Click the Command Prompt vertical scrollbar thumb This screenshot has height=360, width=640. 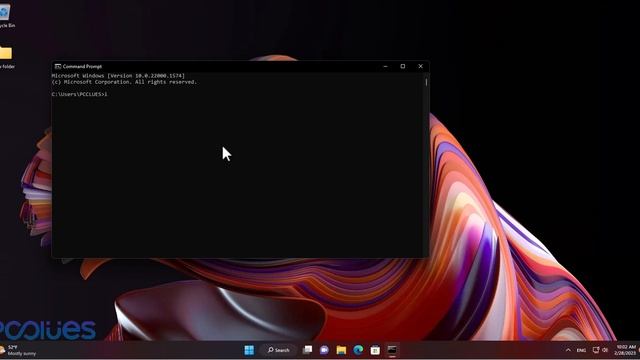426,82
